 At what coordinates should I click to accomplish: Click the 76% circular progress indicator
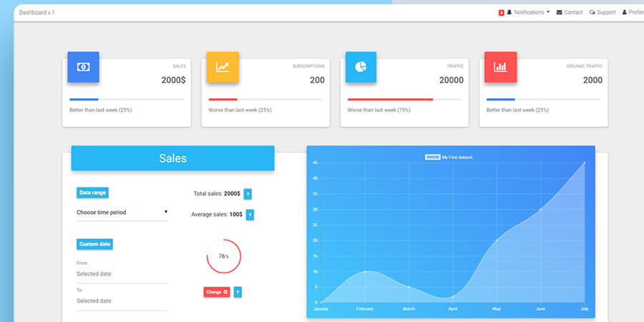(x=223, y=256)
